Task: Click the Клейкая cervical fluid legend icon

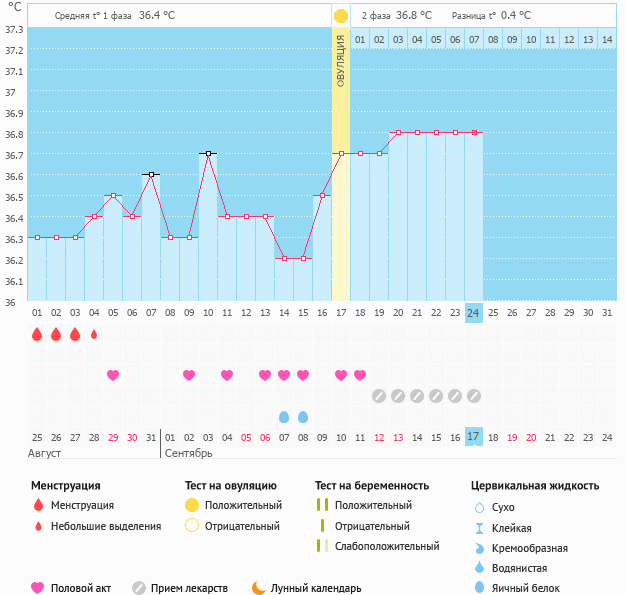Action: click(x=479, y=528)
